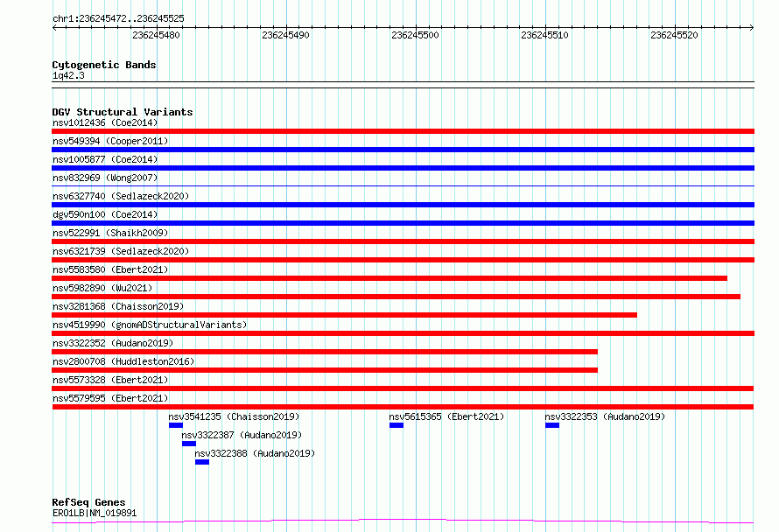779x532 pixels.
Task: Click the Cytogenetic Bands track heading
Action: 104,65
